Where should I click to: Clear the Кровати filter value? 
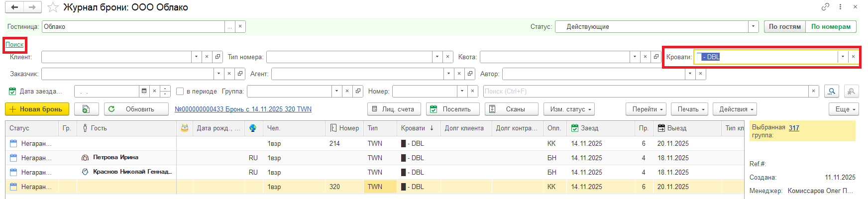[x=853, y=57]
